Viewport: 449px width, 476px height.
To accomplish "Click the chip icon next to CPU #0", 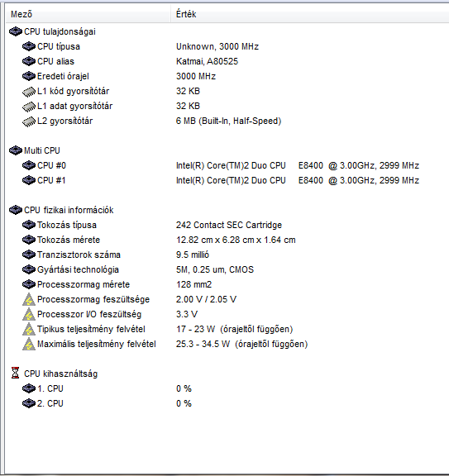I will (29, 165).
